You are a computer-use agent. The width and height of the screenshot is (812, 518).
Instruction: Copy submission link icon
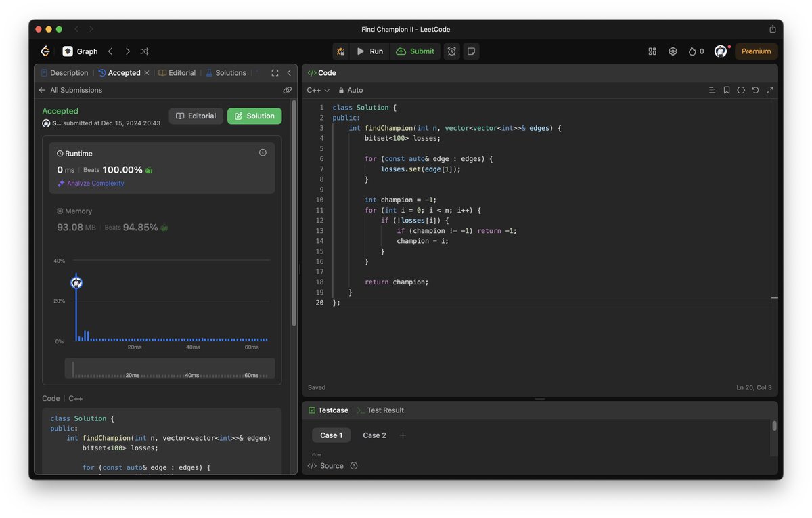pyautogui.click(x=288, y=90)
